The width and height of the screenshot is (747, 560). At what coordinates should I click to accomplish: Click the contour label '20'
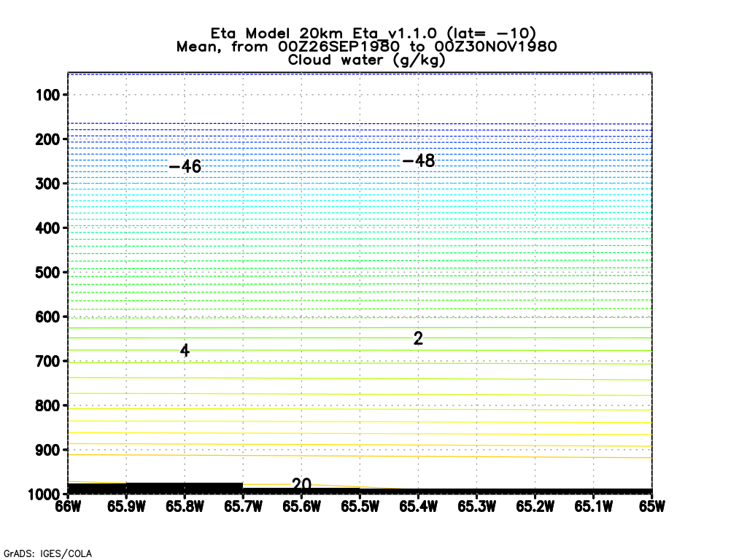point(301,484)
